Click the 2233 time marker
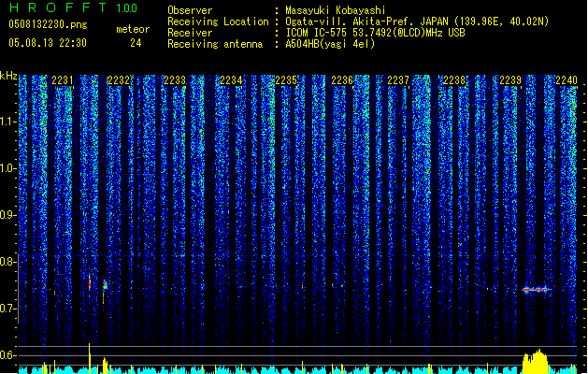 click(175, 80)
